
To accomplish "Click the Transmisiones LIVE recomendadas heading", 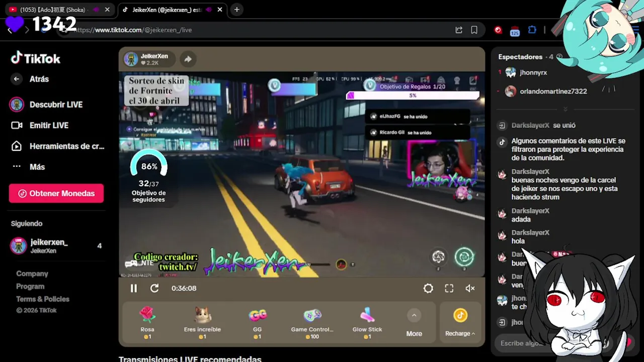I will 190,359.
